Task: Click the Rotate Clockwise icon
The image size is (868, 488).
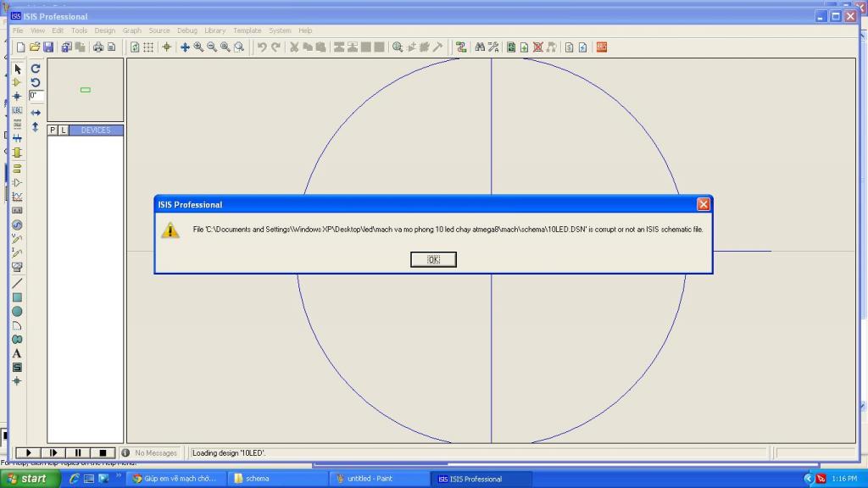Action: [36, 68]
